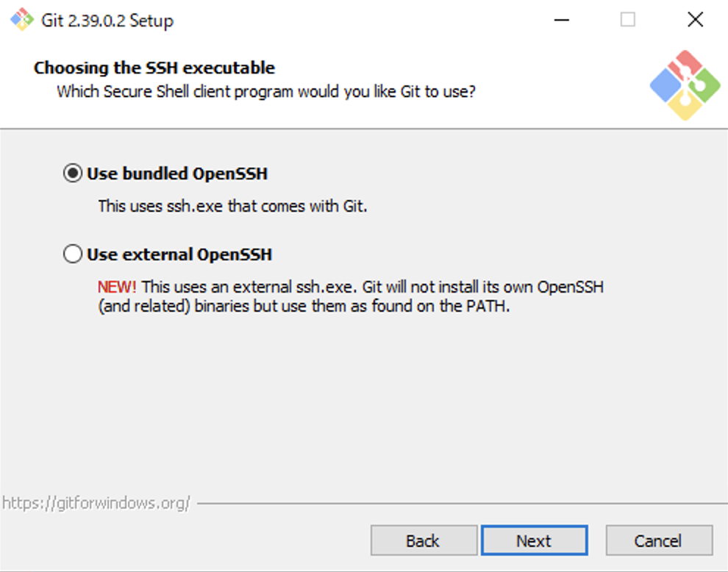
Task: Click the "Git 2.39.0.2 Setup" window title
Action: click(x=107, y=21)
